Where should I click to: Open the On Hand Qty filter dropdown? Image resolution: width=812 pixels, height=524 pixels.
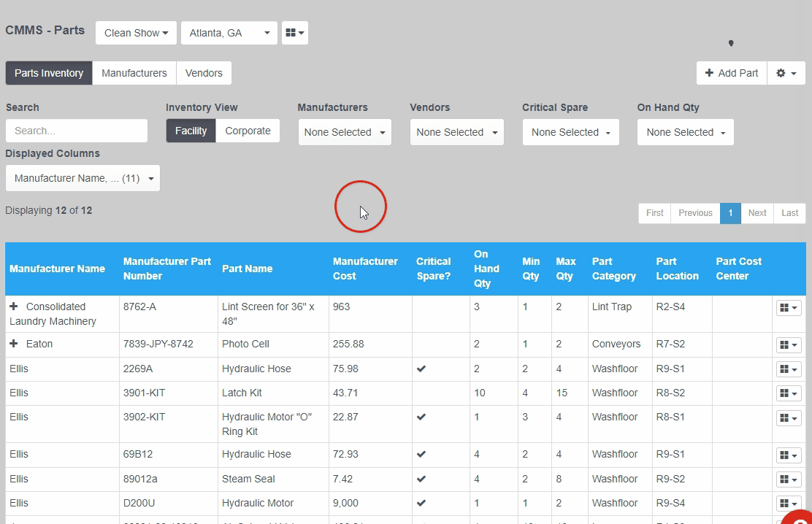click(686, 132)
